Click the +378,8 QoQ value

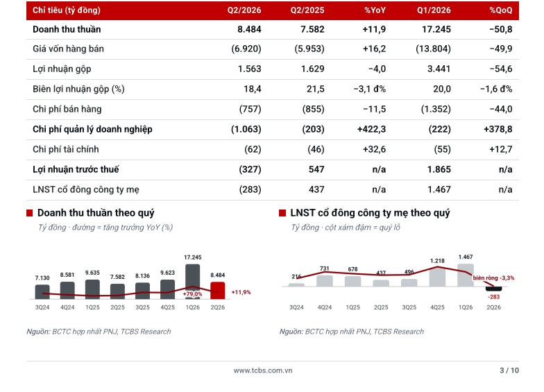click(x=498, y=129)
